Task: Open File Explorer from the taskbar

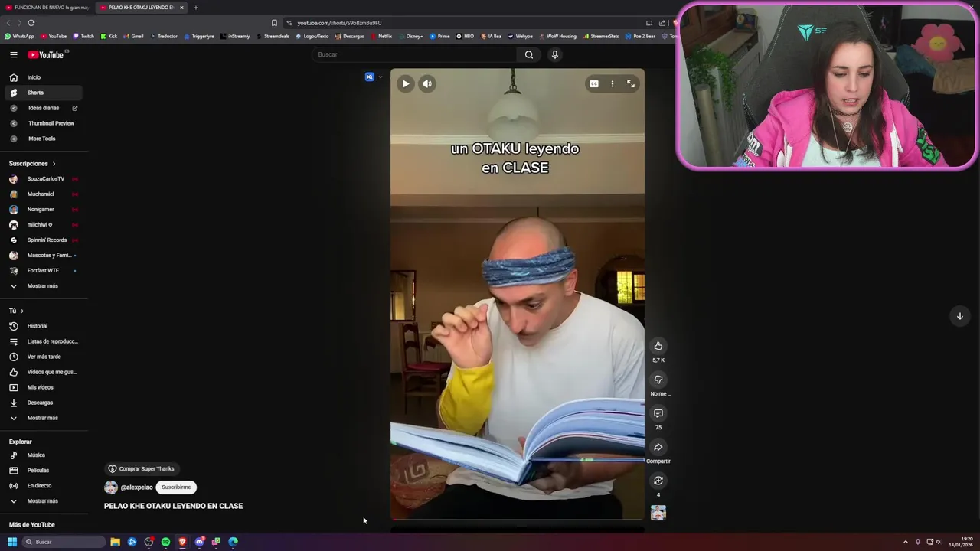Action: [x=115, y=542]
